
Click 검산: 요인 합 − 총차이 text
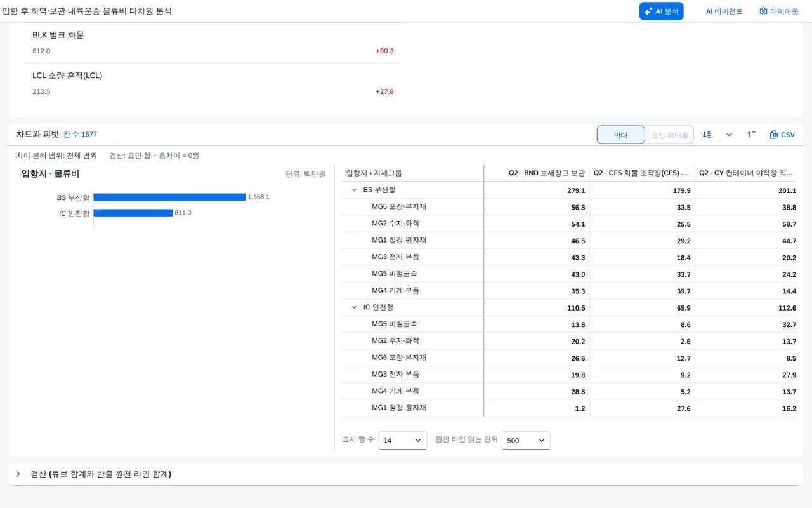coord(154,156)
